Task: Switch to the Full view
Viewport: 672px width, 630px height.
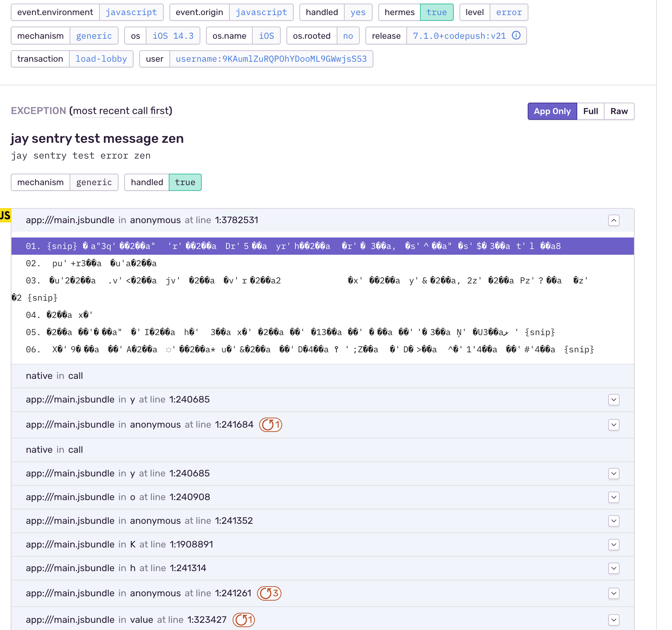Action: 590,111
